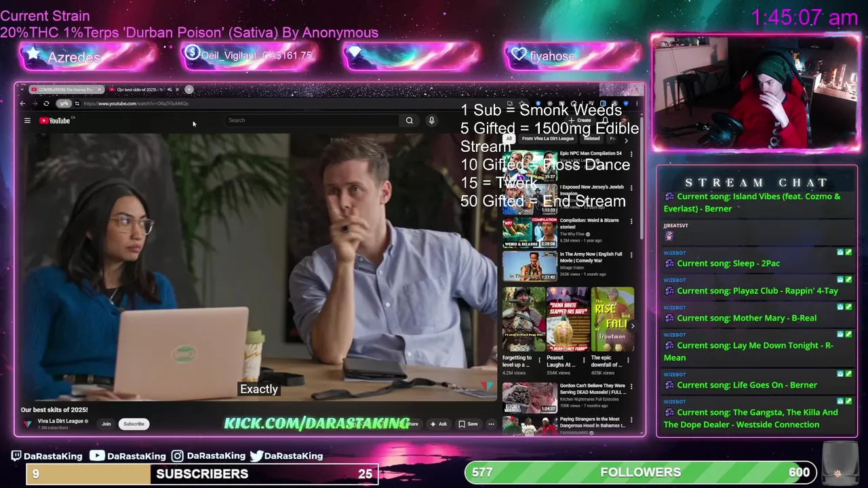The image size is (868, 488).
Task: Click 'Our best skits of 2025!' title
Action: 54,410
